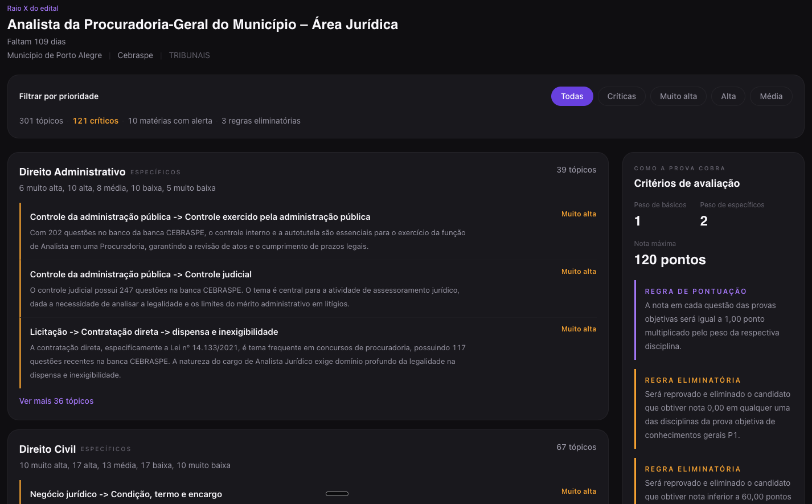Open the "Controle exercido pela administração pública" topic
The image size is (812, 504).
tap(200, 217)
